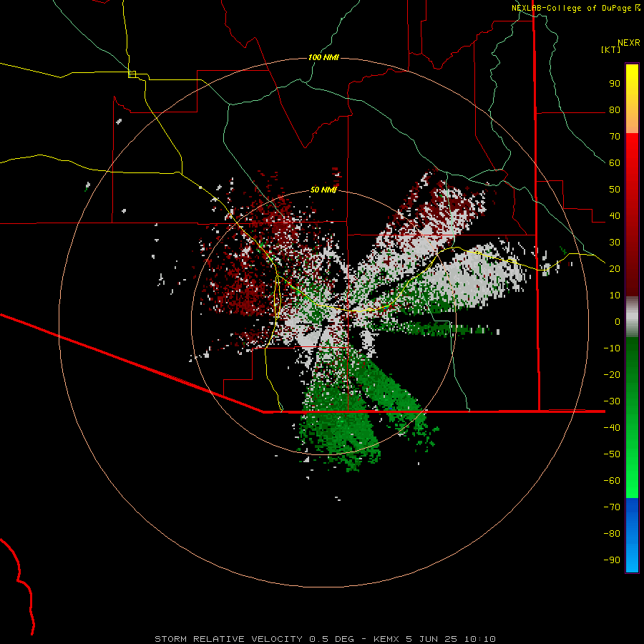Image resolution: width=644 pixels, height=644 pixels.
Task: Click the 60 value on velocity scale
Action: 615,163
